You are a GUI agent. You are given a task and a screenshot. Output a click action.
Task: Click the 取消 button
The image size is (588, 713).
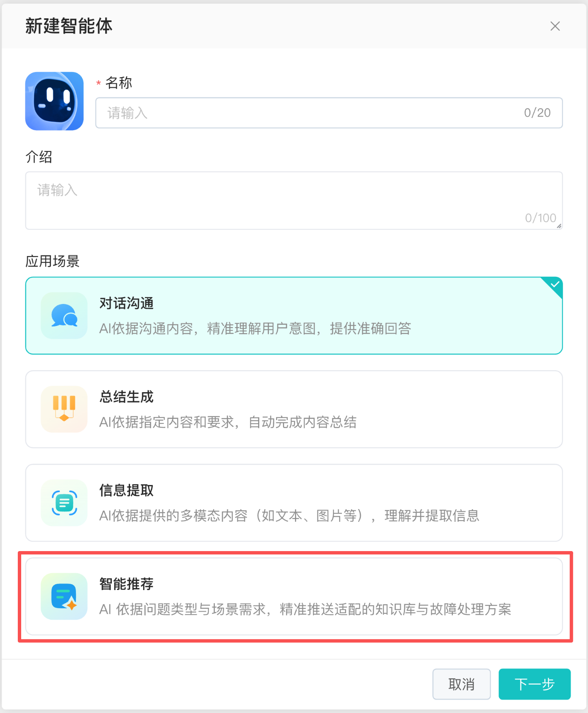coord(461,684)
